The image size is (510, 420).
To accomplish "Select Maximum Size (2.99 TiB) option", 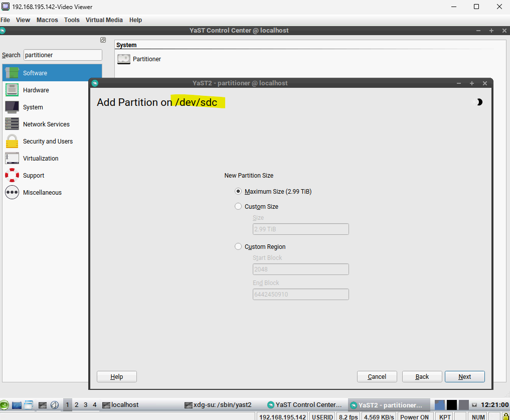I will click(x=238, y=192).
